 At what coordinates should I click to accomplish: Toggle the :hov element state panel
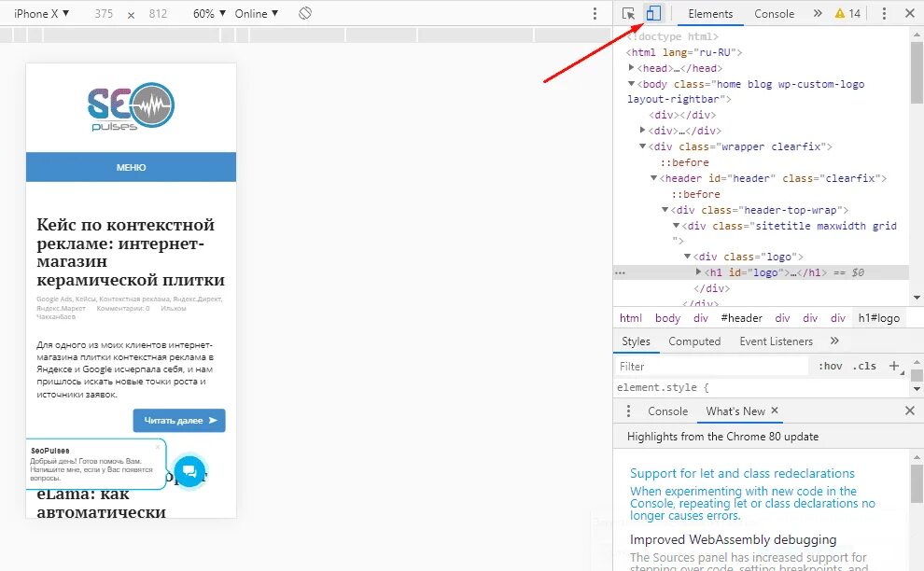[x=830, y=366]
